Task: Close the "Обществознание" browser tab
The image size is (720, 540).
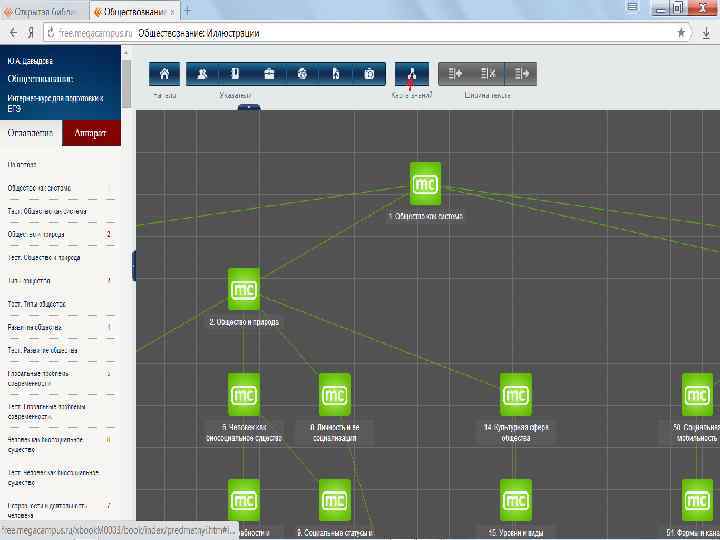Action: point(173,12)
